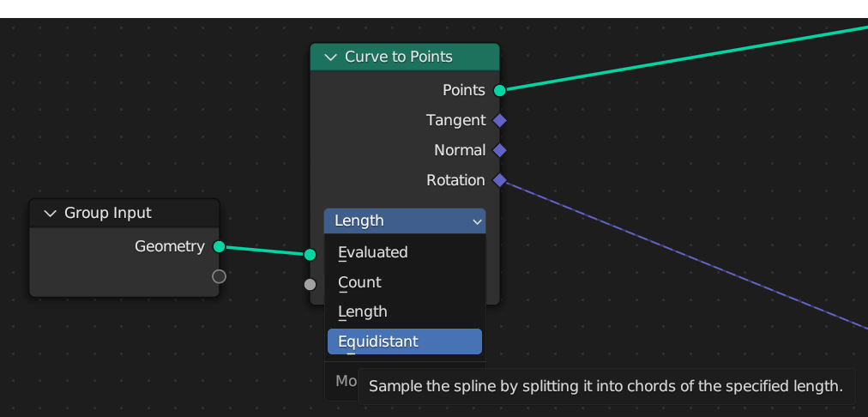Click the Rotation diamond output socket
The image size is (868, 417).
pyautogui.click(x=499, y=180)
